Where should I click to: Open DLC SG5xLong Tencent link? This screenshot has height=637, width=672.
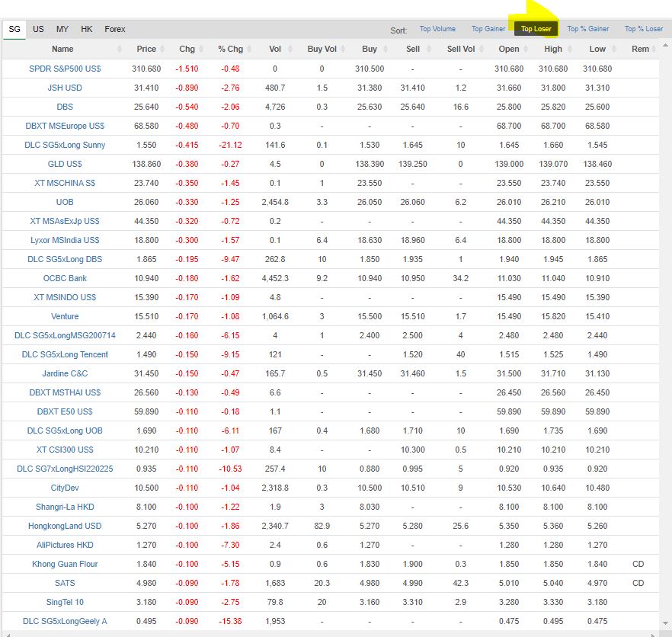[x=65, y=354]
